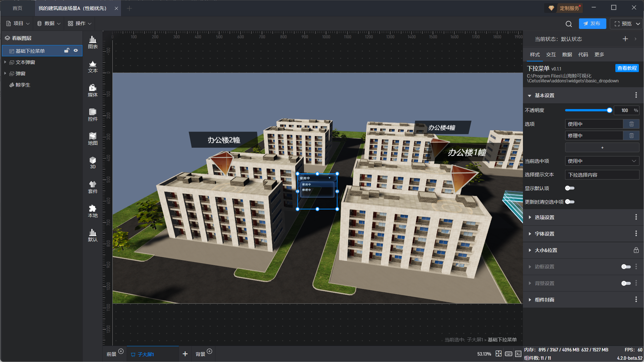Open the 媒体 media components panel

point(93,90)
